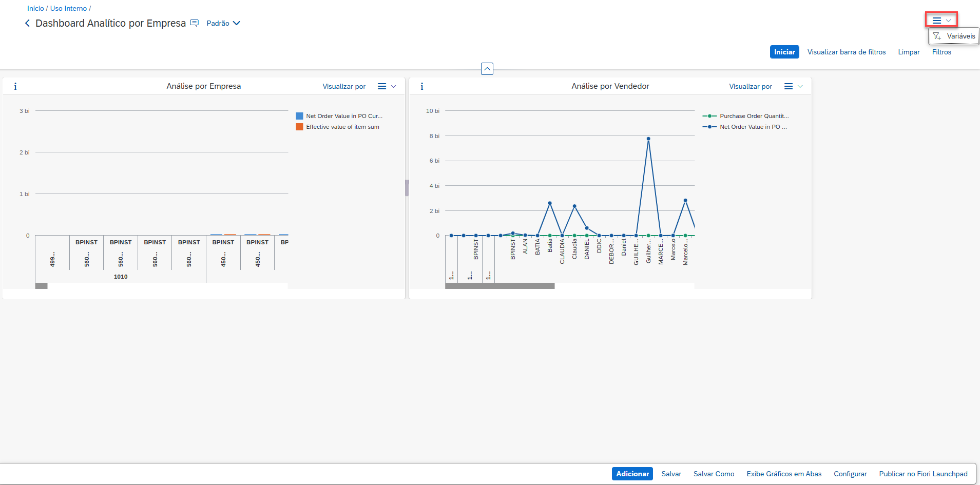The image size is (980, 485).
Task: Toggle the Effective value of item sum legend
Action: pyautogui.click(x=342, y=127)
